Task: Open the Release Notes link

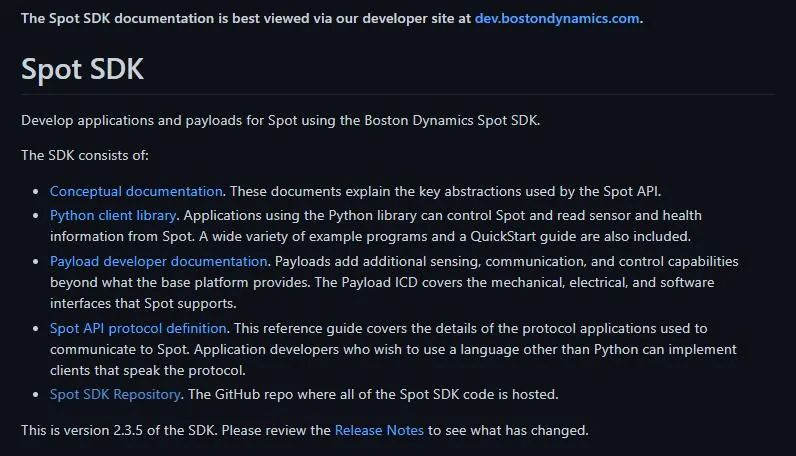Action: (379, 430)
